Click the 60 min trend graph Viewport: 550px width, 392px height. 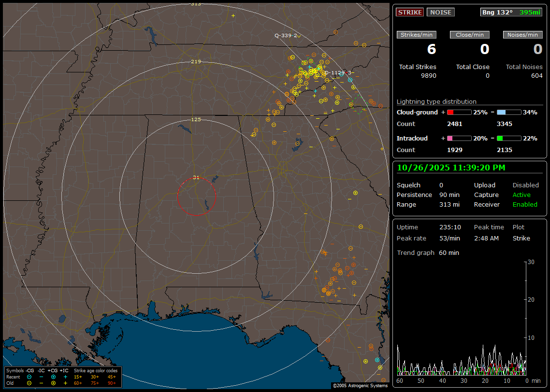coord(462,319)
